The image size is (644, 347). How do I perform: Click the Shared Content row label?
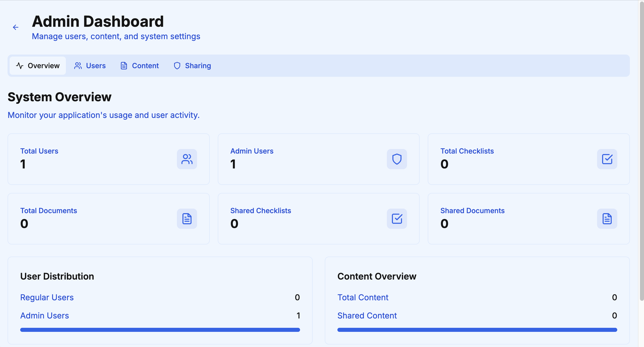pos(367,316)
